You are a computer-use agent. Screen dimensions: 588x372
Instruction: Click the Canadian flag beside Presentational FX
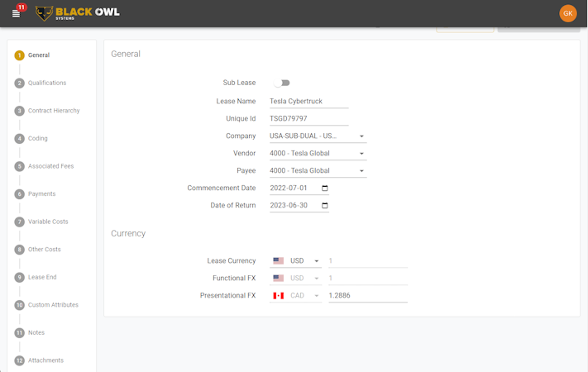pos(278,295)
